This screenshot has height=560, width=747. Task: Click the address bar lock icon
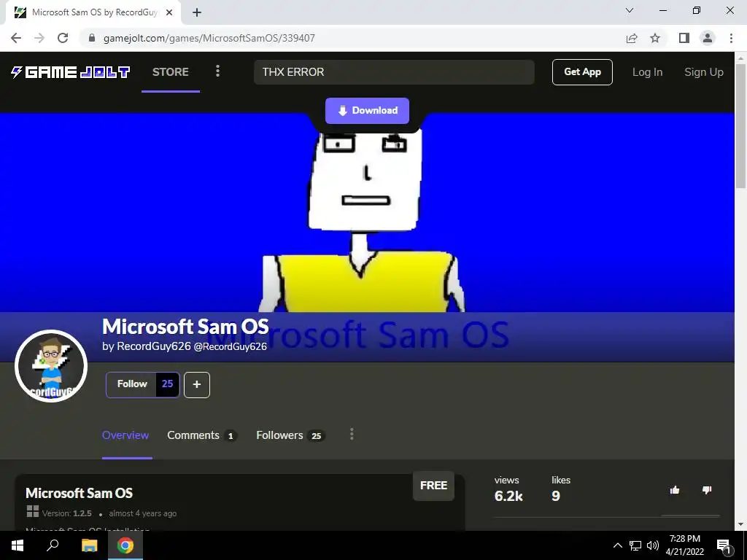click(92, 38)
